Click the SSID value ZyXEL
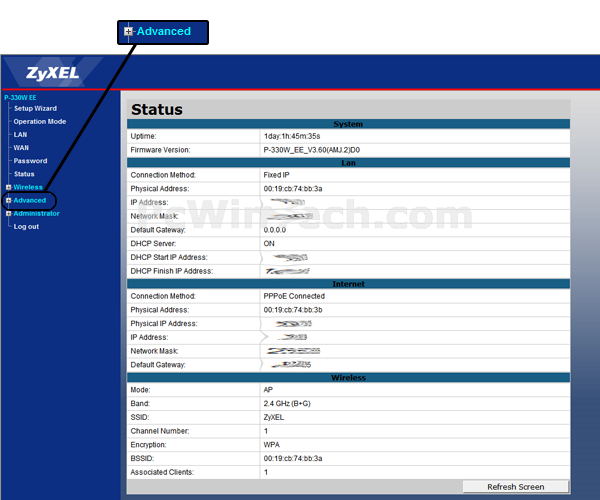The width and height of the screenshot is (600, 500). click(x=274, y=417)
